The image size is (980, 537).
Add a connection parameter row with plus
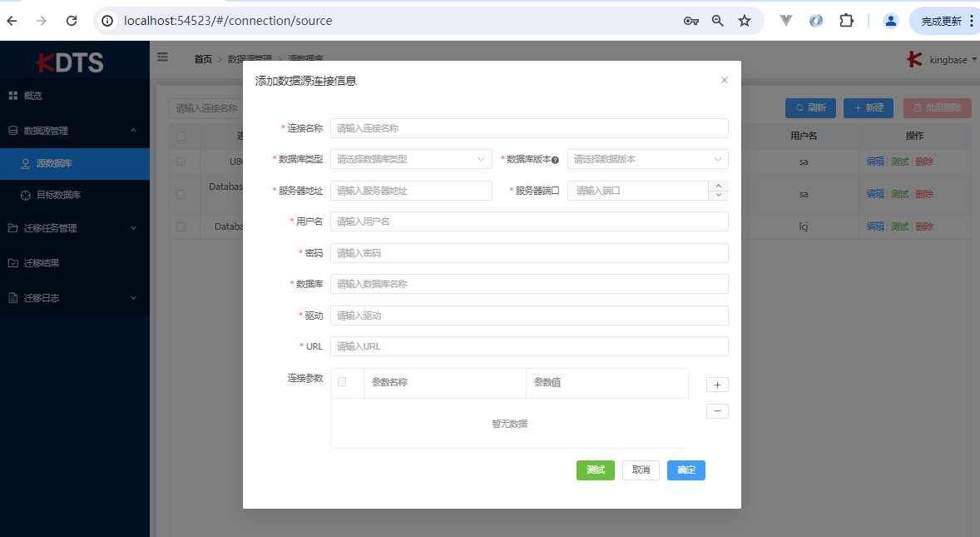717,385
